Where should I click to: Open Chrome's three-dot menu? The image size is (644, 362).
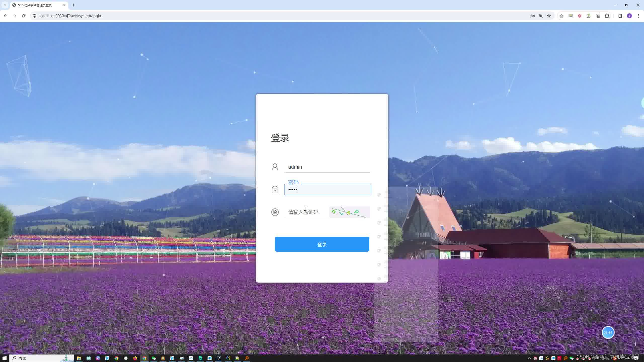click(638, 16)
